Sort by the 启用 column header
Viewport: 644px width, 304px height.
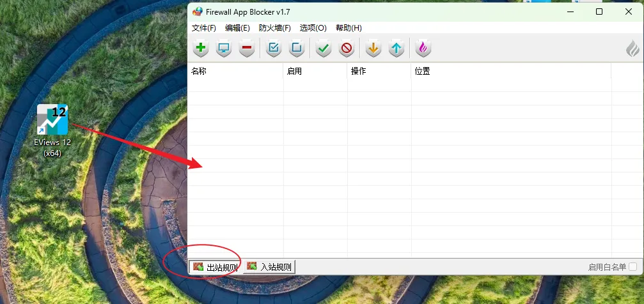[x=315, y=72]
